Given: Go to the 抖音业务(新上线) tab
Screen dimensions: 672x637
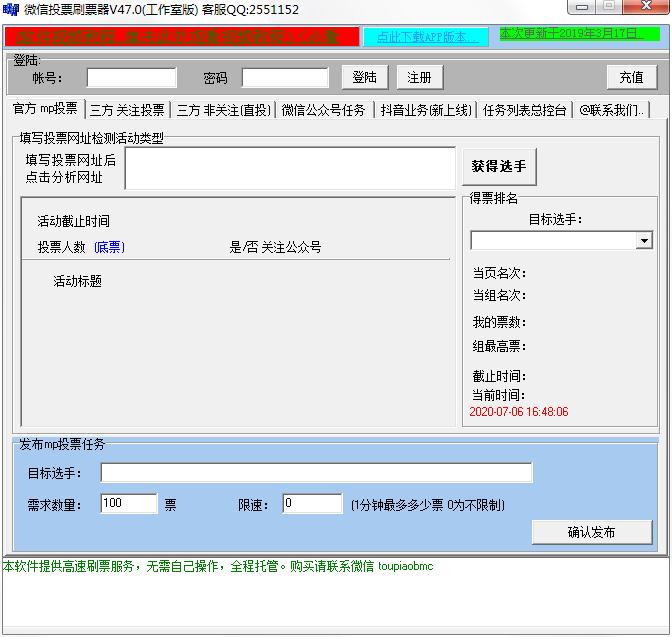Looking at the screenshot, I should pos(425,110).
